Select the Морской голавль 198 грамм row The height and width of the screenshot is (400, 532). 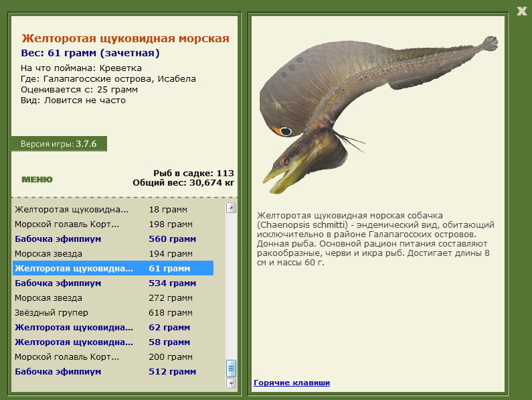pyautogui.click(x=113, y=224)
